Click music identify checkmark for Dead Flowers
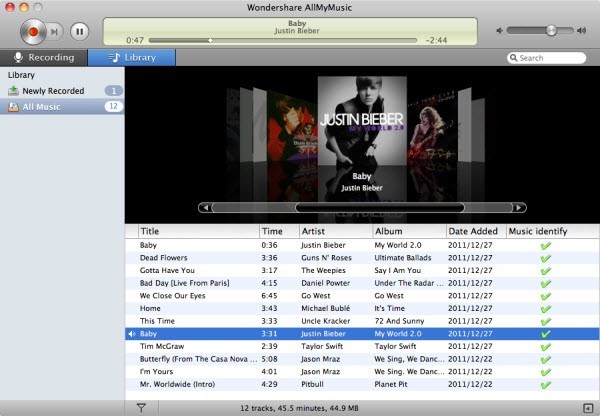 click(x=545, y=257)
